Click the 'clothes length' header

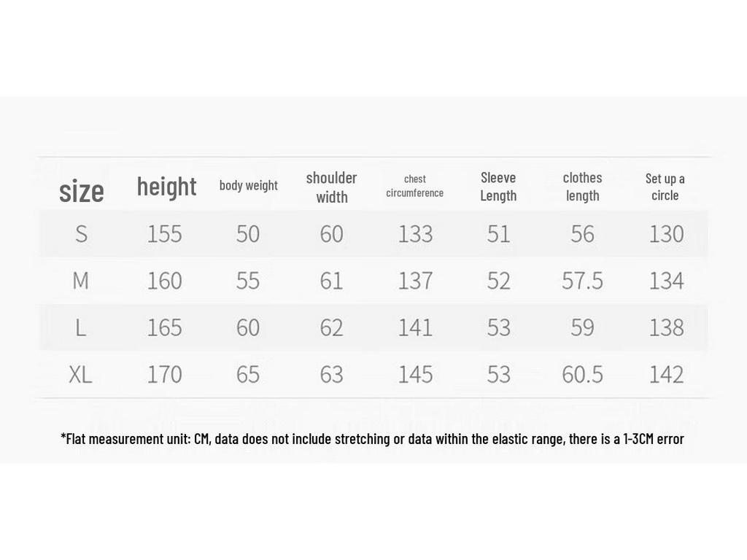click(x=582, y=187)
